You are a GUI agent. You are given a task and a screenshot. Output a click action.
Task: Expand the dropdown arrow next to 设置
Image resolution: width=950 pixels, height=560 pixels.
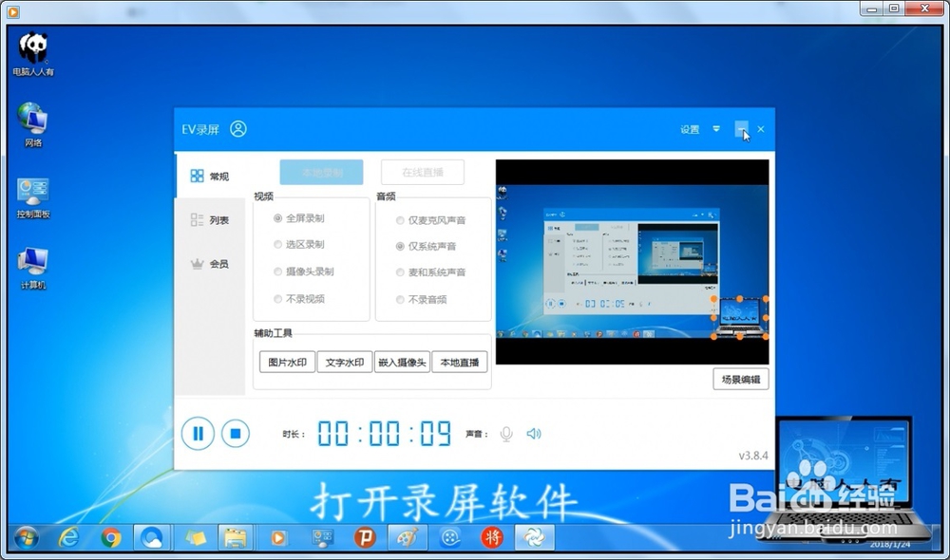pos(716,129)
